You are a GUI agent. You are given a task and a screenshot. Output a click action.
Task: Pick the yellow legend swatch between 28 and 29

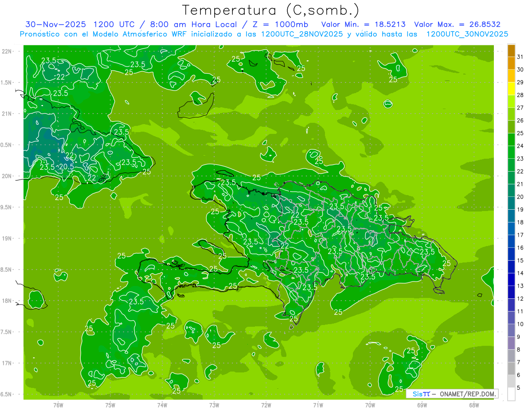pyautogui.click(x=512, y=89)
